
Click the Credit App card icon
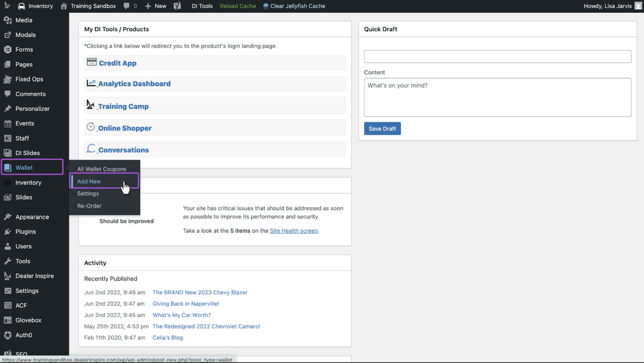click(92, 62)
